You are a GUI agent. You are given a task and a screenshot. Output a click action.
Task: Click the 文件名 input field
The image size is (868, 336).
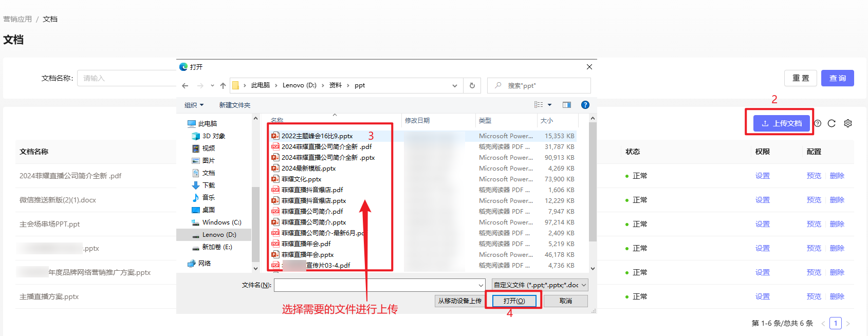click(x=377, y=285)
